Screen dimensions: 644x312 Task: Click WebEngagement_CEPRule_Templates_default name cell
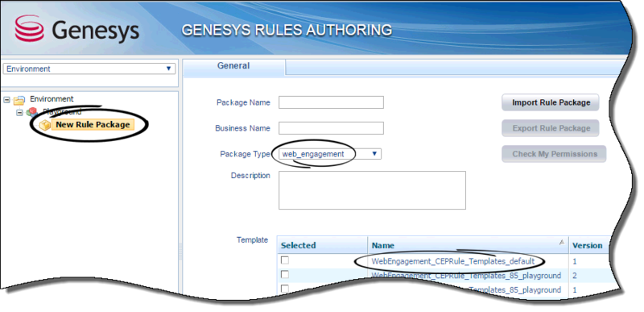point(453,261)
